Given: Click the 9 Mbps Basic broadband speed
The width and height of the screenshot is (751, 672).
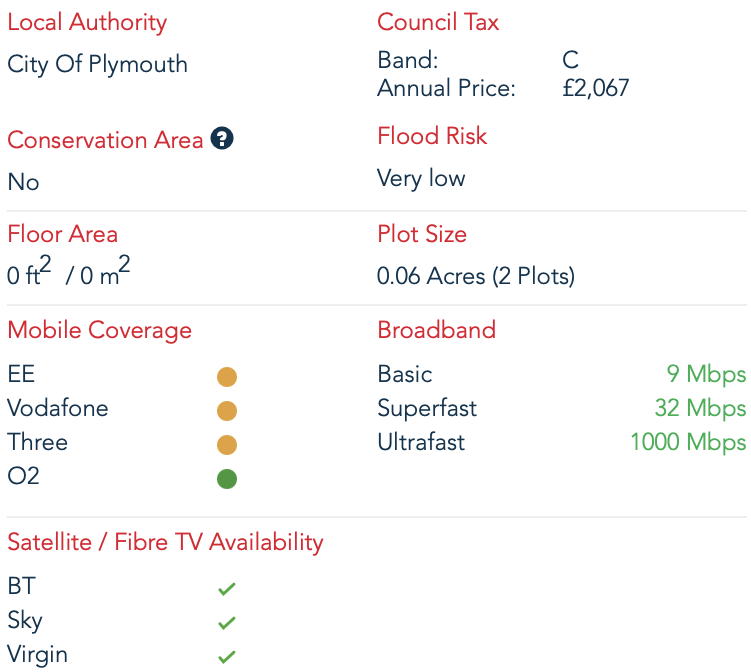Looking at the screenshot, I should point(706,374).
